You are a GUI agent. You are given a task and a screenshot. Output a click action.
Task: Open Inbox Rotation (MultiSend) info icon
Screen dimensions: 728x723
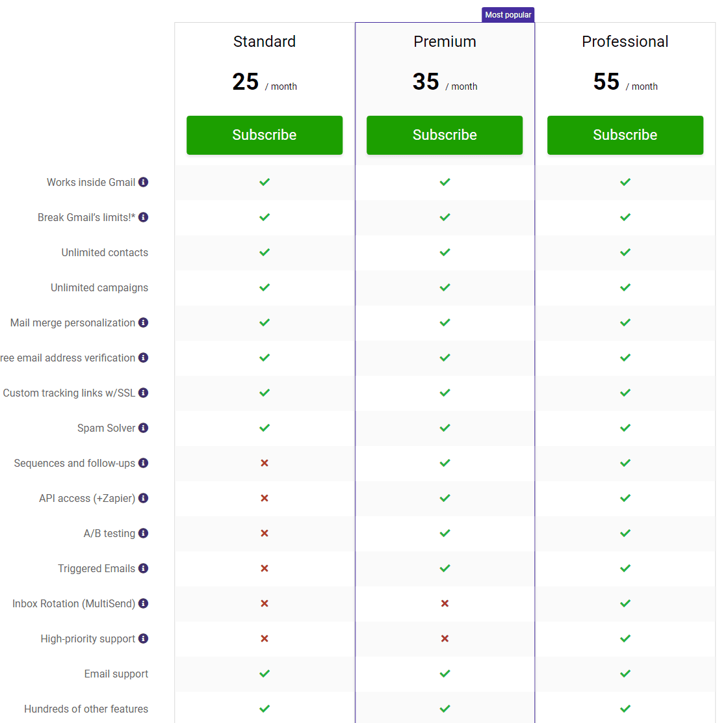coord(143,603)
